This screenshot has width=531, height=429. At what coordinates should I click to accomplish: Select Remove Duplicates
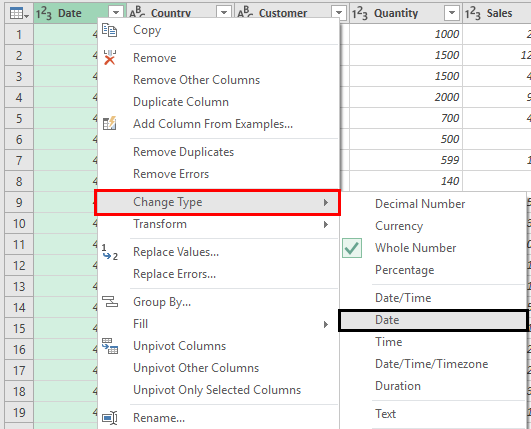(183, 152)
